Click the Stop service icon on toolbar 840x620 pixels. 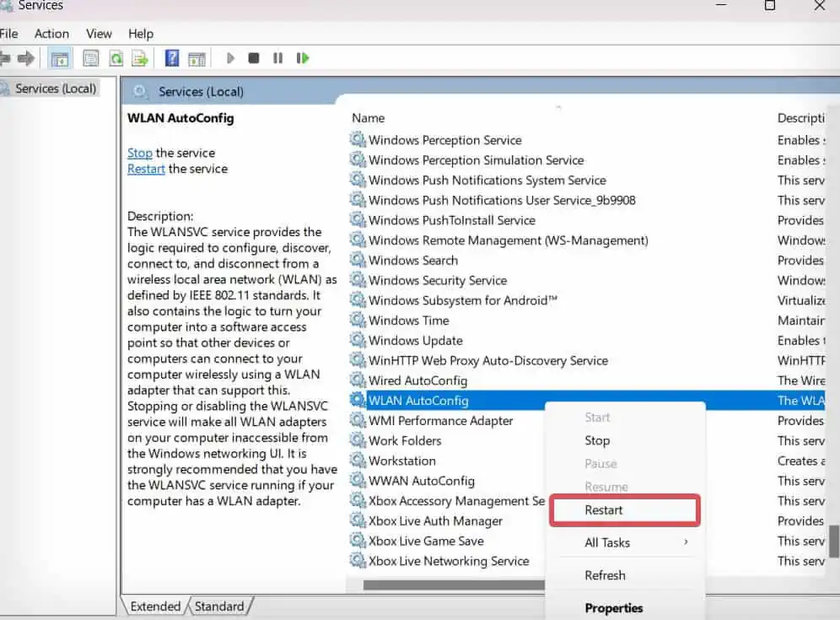(x=254, y=57)
